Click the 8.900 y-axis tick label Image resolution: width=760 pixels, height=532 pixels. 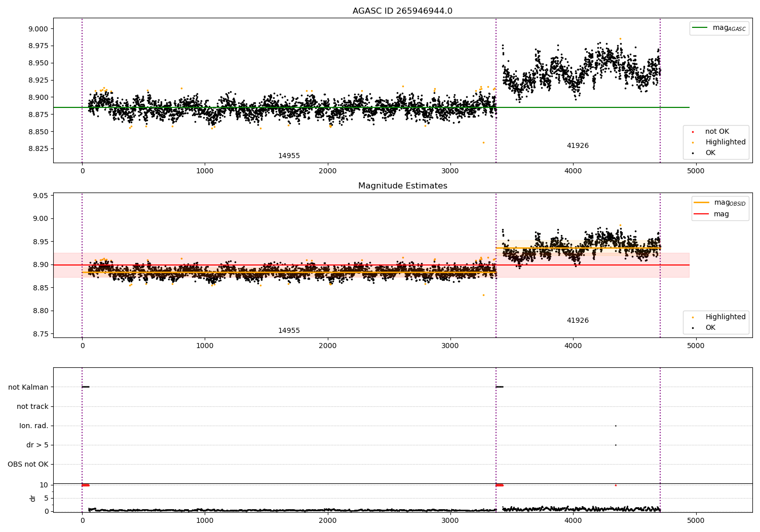[38, 97]
